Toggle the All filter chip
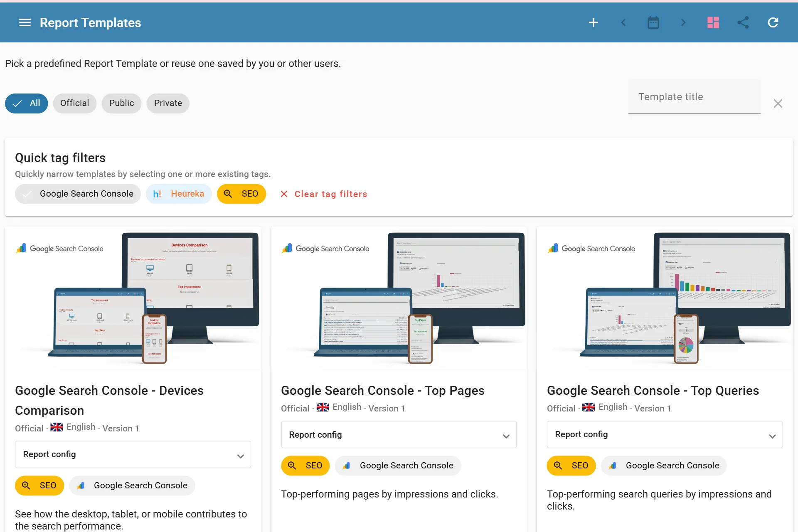 (27, 103)
